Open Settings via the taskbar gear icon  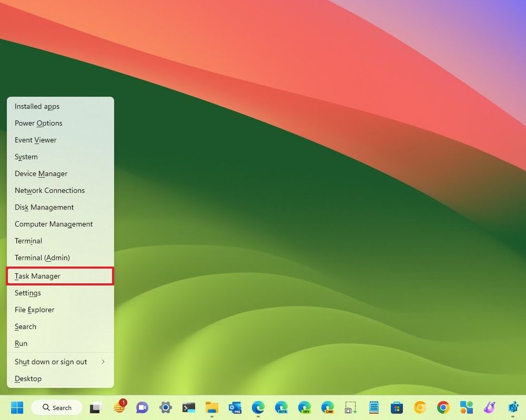pos(165,407)
